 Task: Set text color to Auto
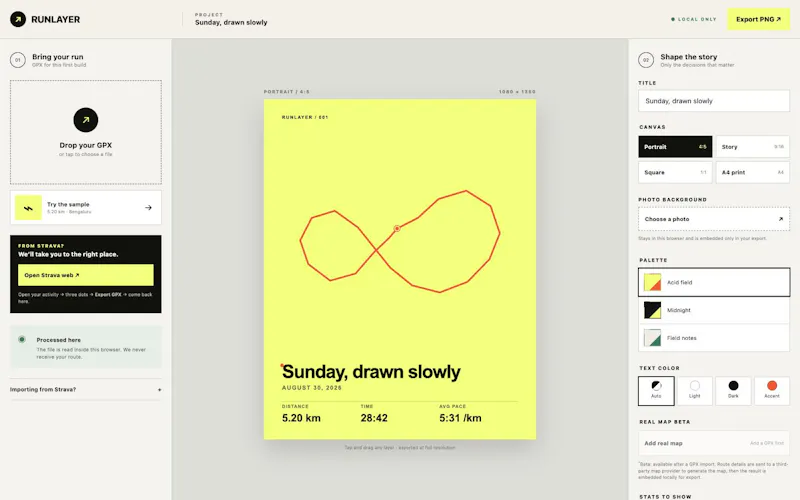click(x=656, y=391)
